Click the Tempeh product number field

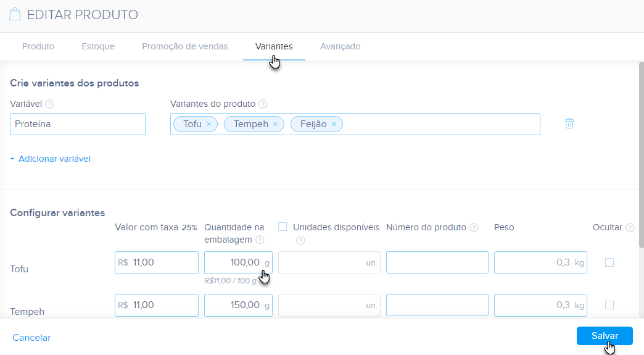[437, 305]
